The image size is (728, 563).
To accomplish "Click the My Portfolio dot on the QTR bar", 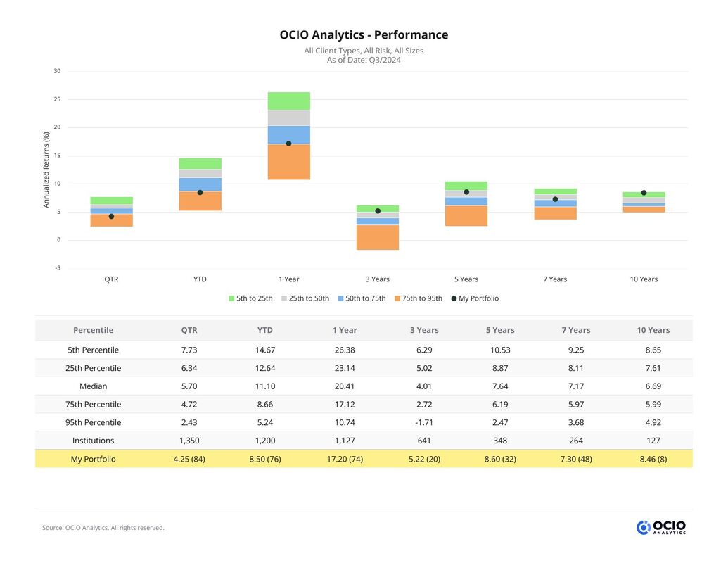I will click(111, 217).
